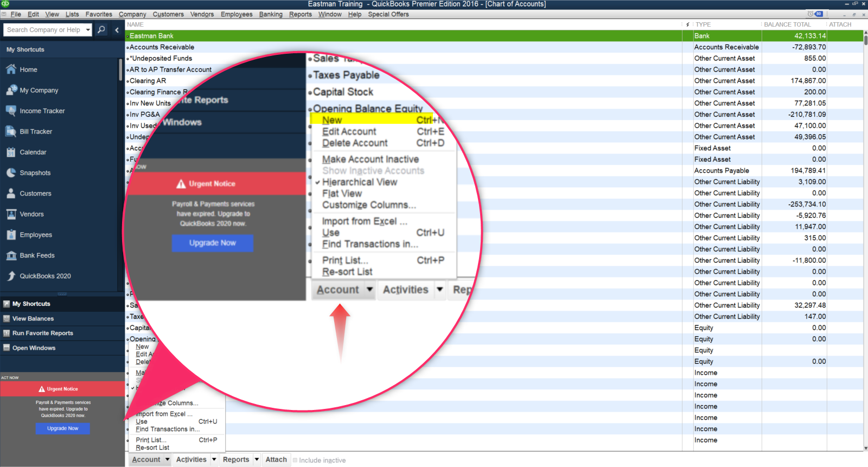Click the blue 80 notifications badge
Viewport: 868px width, 467px height.
[819, 14]
